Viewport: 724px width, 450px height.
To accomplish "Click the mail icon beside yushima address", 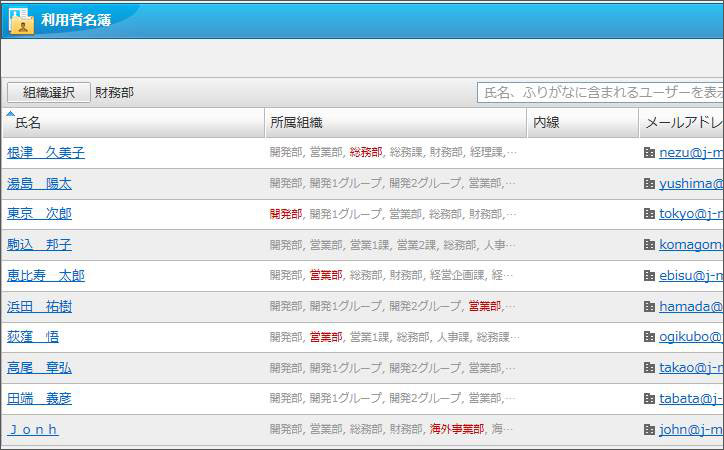I will pyautogui.click(x=649, y=184).
